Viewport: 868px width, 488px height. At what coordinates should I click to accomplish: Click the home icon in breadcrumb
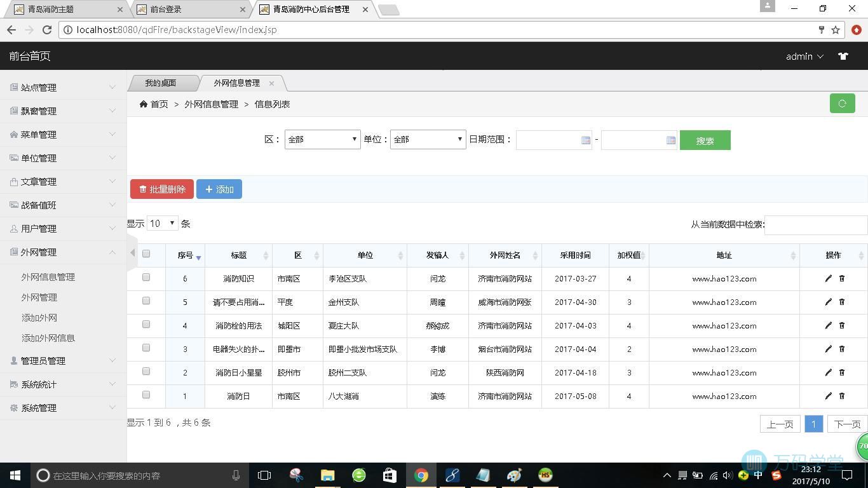pos(144,104)
